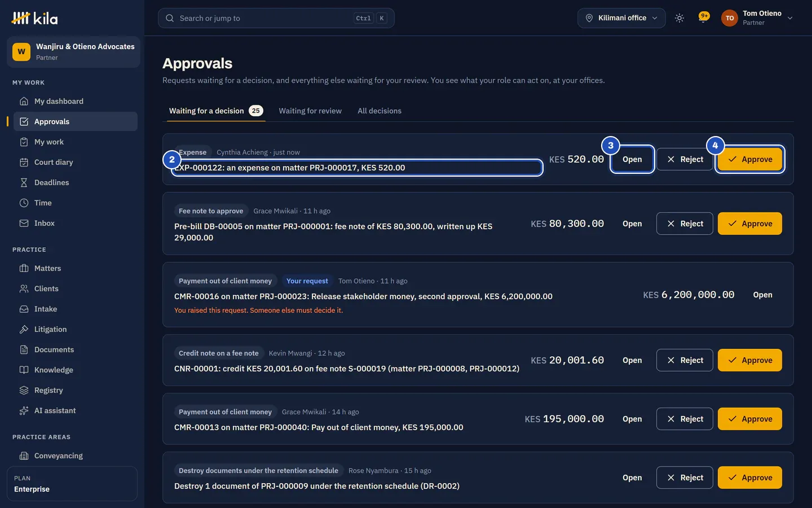Viewport: 812px width, 508px height.
Task: Click the My dashboard home icon
Action: pyautogui.click(x=24, y=101)
